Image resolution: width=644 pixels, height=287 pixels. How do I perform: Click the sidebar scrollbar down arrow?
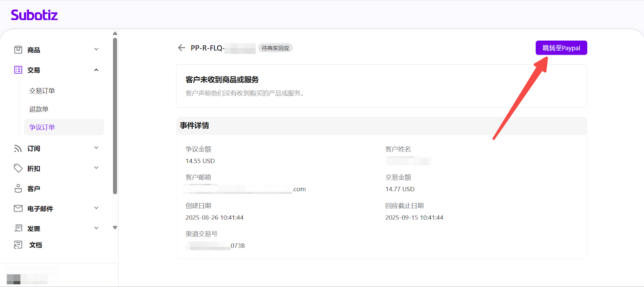click(115, 228)
